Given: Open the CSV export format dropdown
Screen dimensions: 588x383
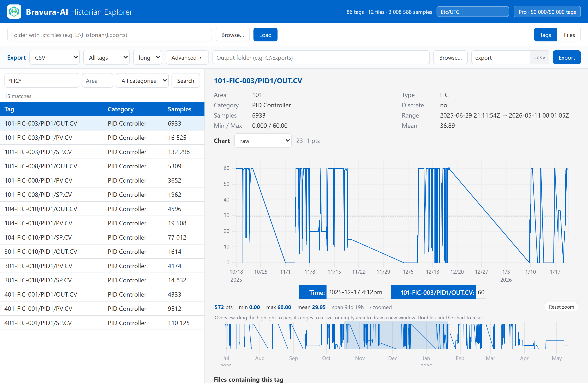Looking at the screenshot, I should pos(55,57).
